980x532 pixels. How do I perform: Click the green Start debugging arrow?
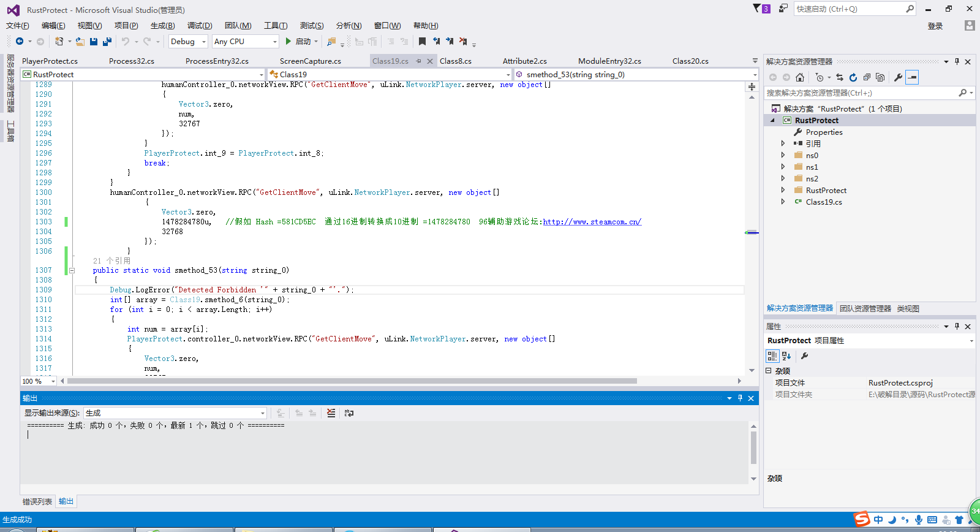coord(288,42)
